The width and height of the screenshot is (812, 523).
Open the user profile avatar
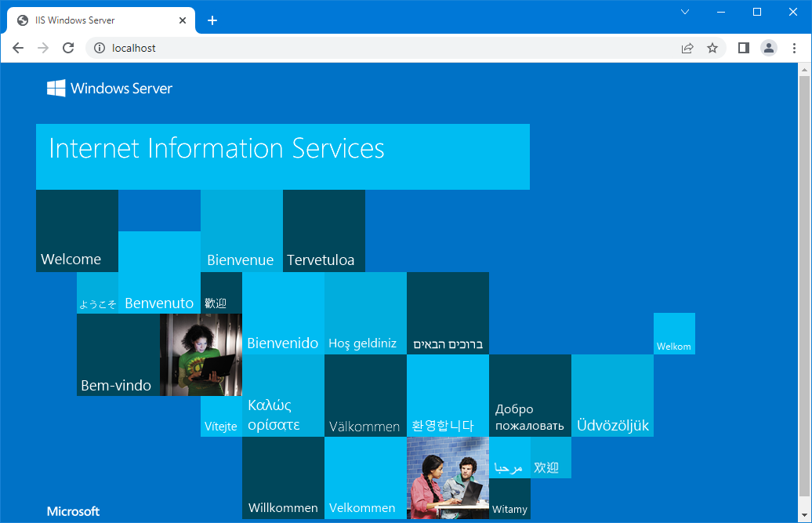pyautogui.click(x=769, y=48)
